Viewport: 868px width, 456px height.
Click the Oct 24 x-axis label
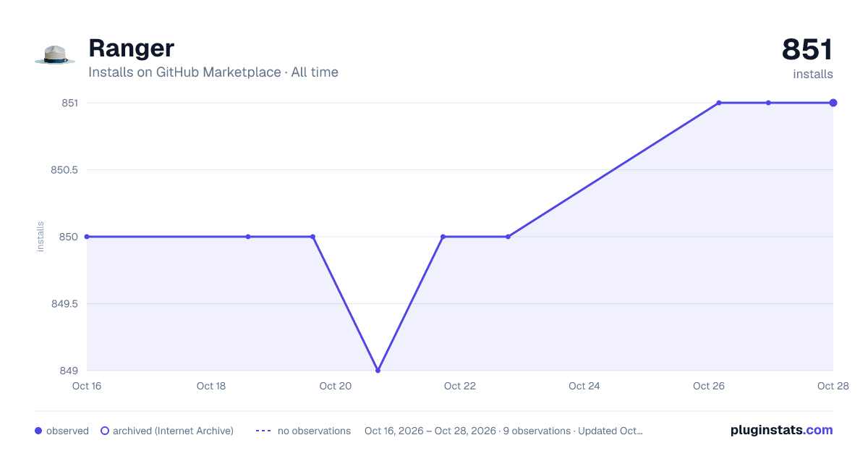[584, 386]
